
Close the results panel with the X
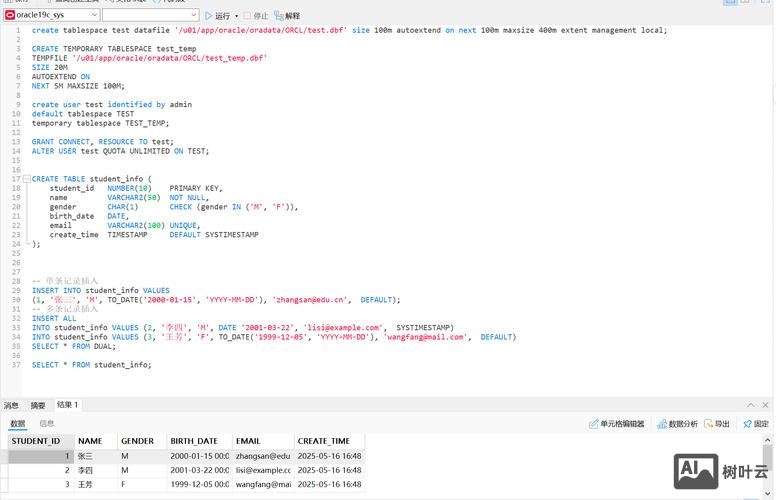click(766, 405)
